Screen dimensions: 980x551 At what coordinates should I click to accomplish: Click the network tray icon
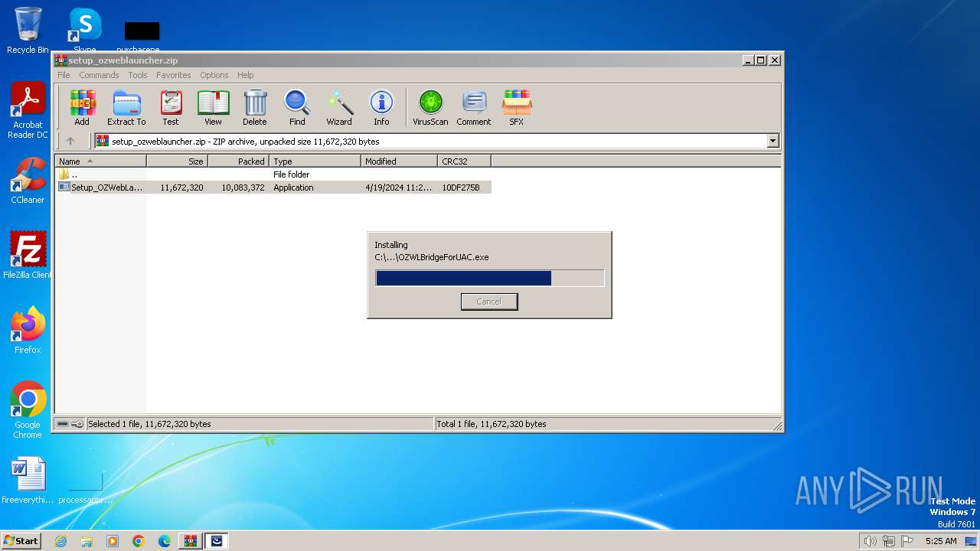pos(889,541)
